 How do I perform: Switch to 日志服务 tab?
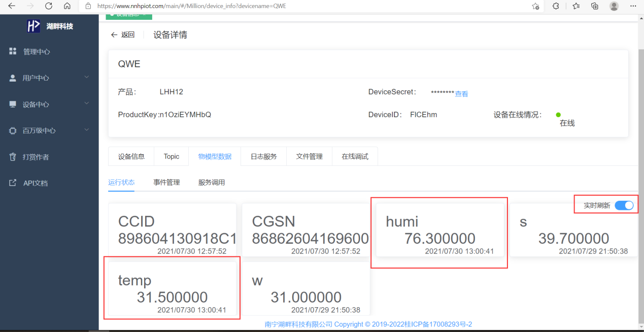click(x=264, y=157)
